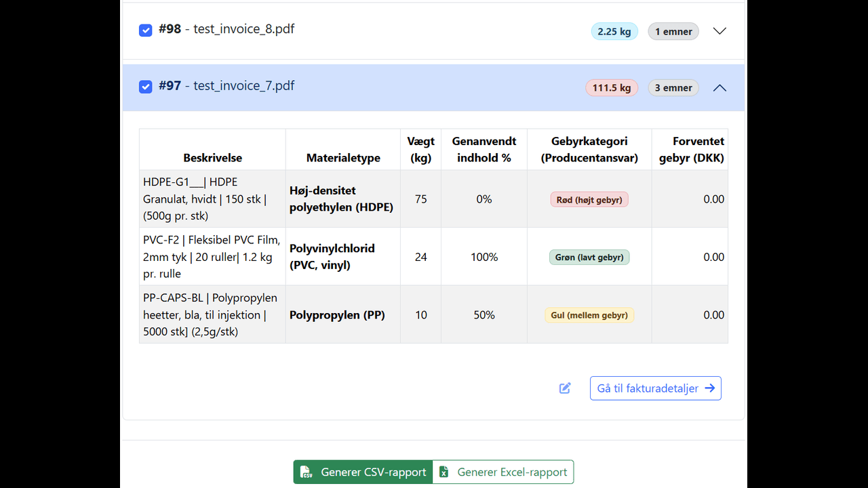This screenshot has width=868, height=488.
Task: Uncheck the checkbox for invoice #98
Action: point(145,30)
